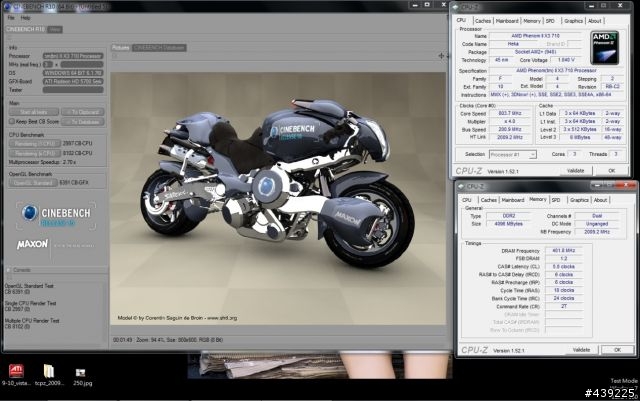Open Caches tab in lower CPU-Z window
Viewport: 640px width, 401px height.
pyautogui.click(x=489, y=200)
